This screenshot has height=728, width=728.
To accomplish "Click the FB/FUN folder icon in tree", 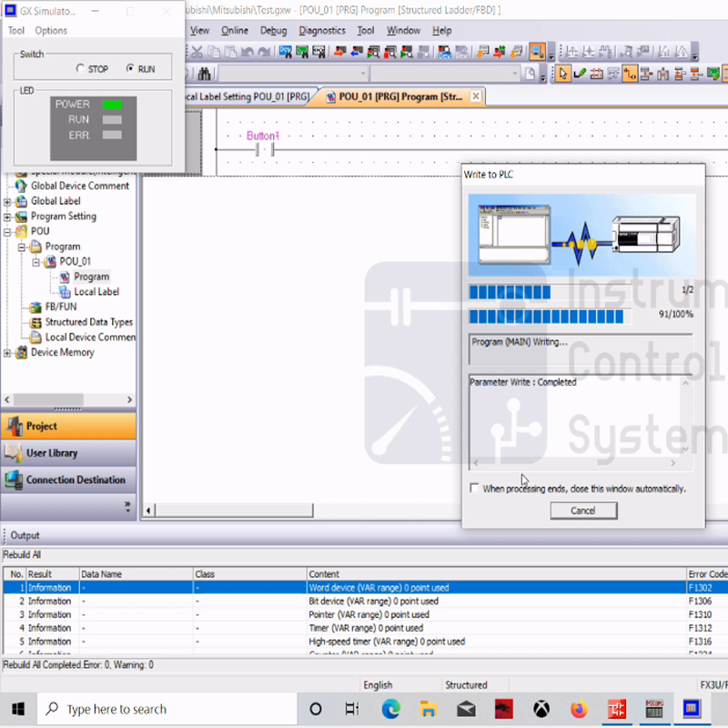I will 35,308.
